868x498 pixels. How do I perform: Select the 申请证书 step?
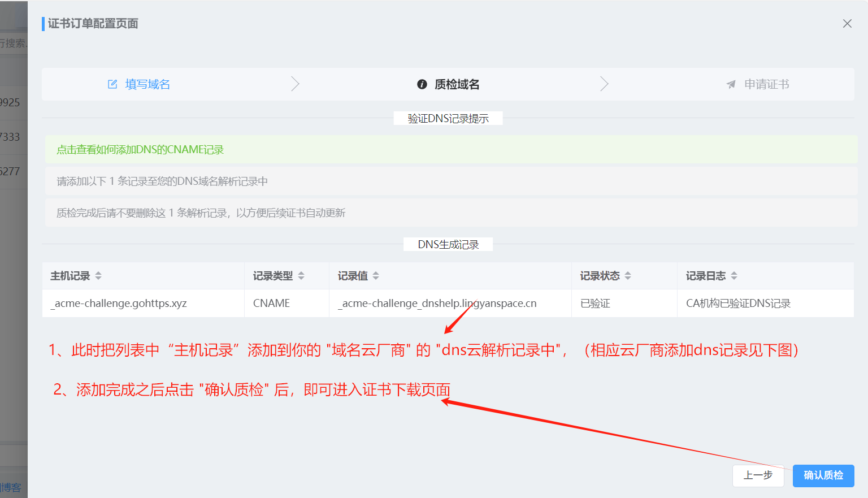766,84
